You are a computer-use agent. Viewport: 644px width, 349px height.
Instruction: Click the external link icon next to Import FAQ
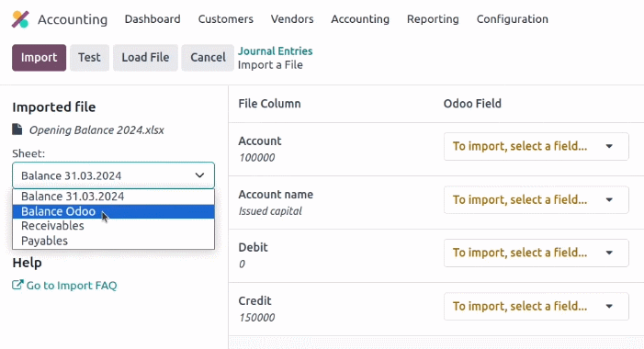[17, 285]
